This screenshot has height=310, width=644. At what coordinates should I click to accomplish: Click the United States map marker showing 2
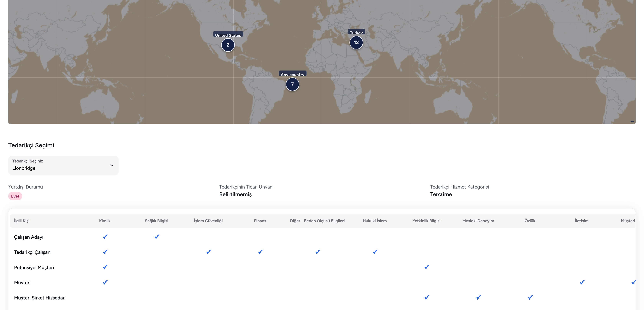[228, 45]
